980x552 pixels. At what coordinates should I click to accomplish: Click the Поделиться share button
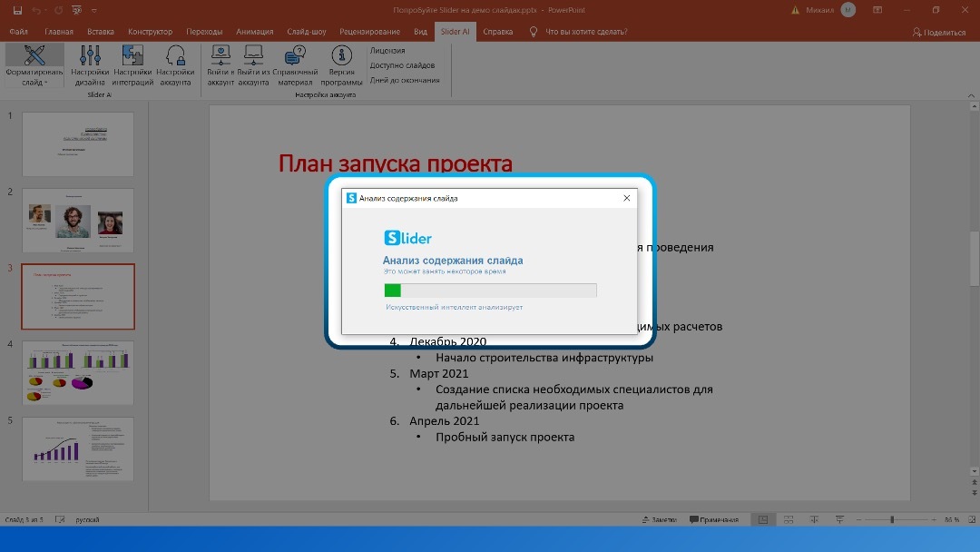point(939,32)
